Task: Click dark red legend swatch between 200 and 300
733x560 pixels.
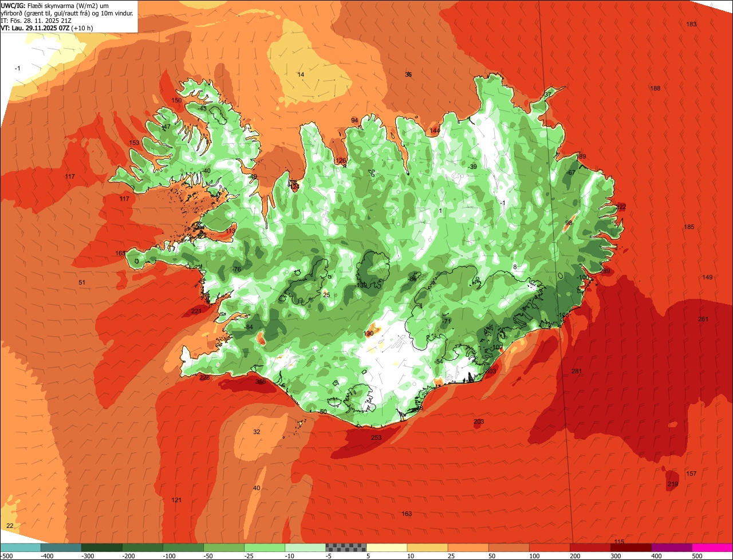Action: [x=590, y=547]
